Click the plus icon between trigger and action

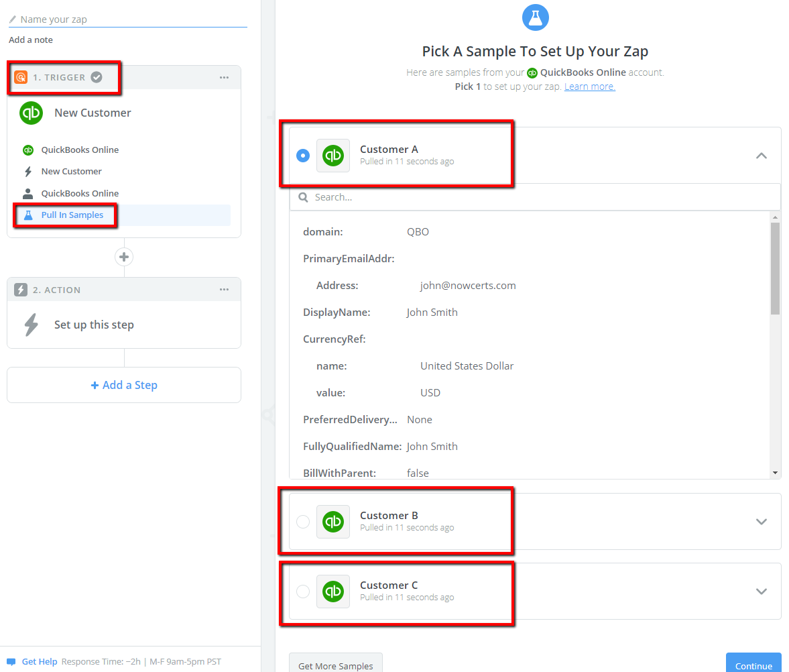click(124, 258)
